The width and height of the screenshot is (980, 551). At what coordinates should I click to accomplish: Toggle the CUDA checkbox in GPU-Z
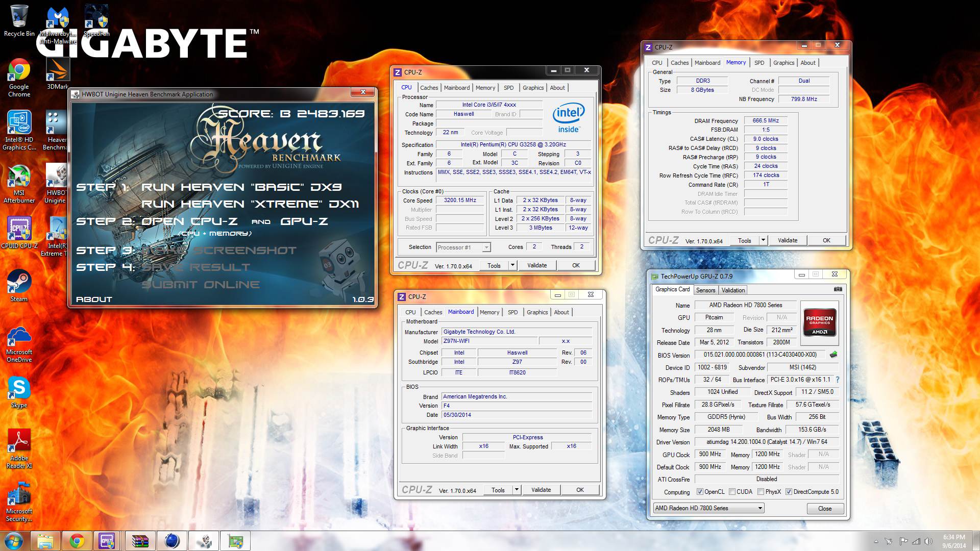coord(732,492)
